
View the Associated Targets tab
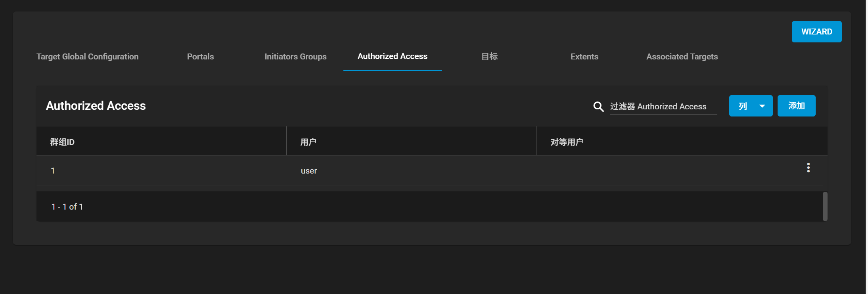682,57
